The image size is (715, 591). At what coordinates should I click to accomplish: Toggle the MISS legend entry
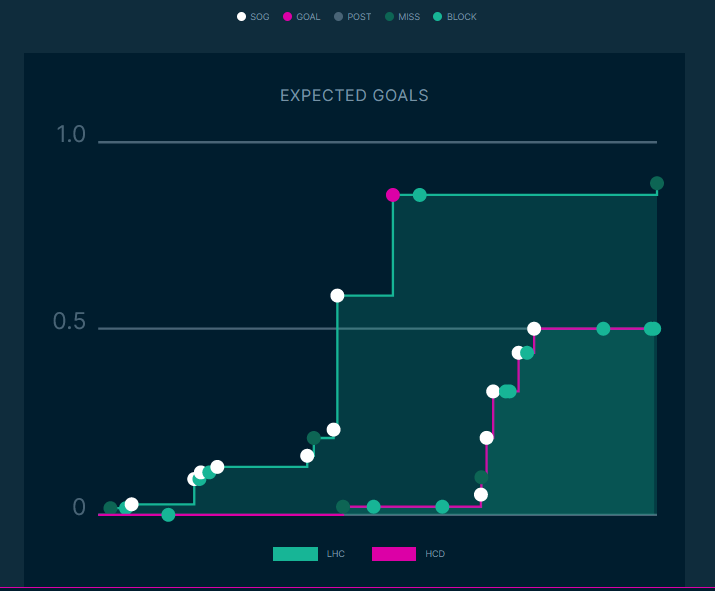click(402, 17)
